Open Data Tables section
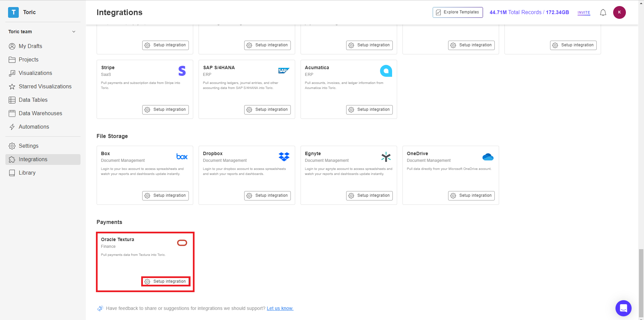Image resolution: width=644 pixels, height=320 pixels. pos(43,100)
